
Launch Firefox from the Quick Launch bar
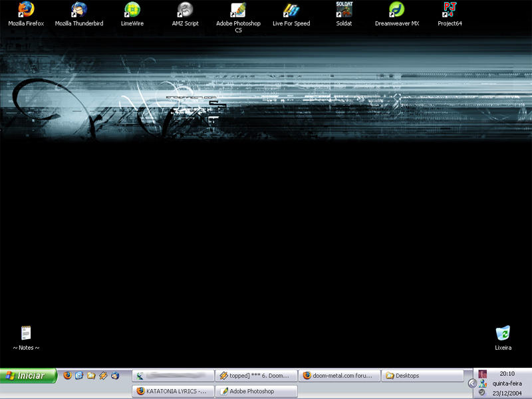pos(67,374)
